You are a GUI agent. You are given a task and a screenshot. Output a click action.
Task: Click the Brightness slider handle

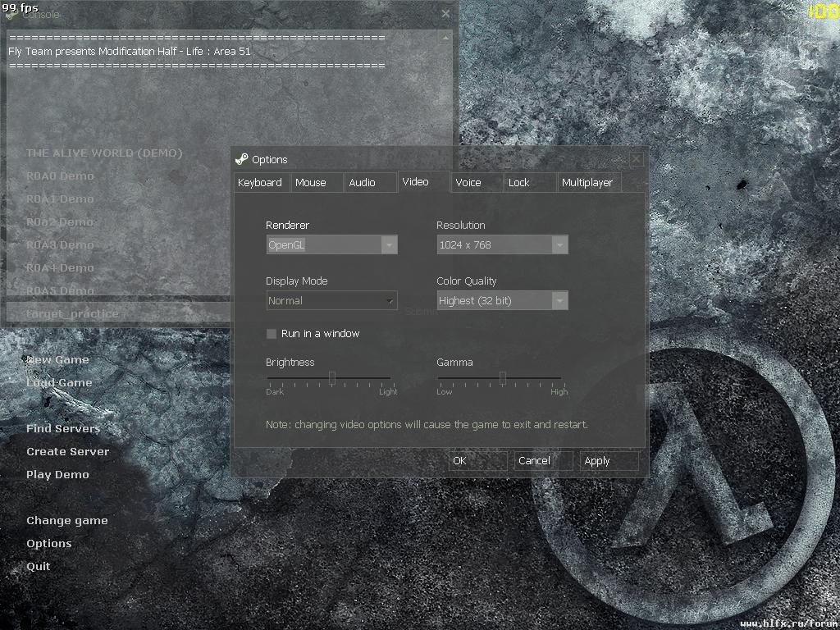coord(331,378)
